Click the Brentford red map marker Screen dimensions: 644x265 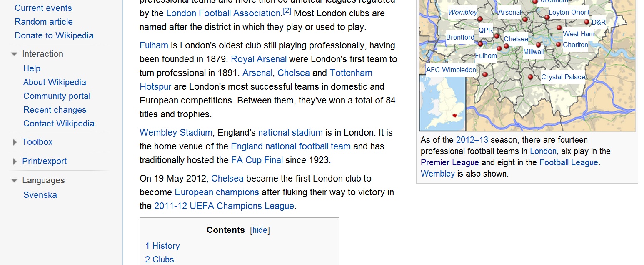(480, 44)
